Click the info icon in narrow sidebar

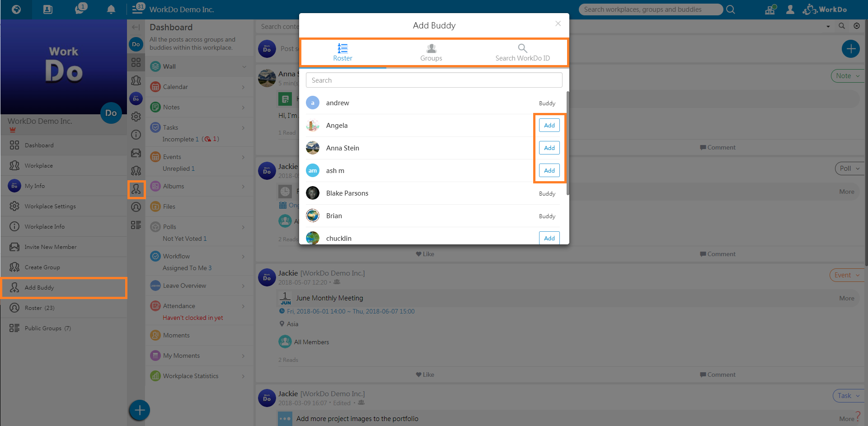coord(136,135)
